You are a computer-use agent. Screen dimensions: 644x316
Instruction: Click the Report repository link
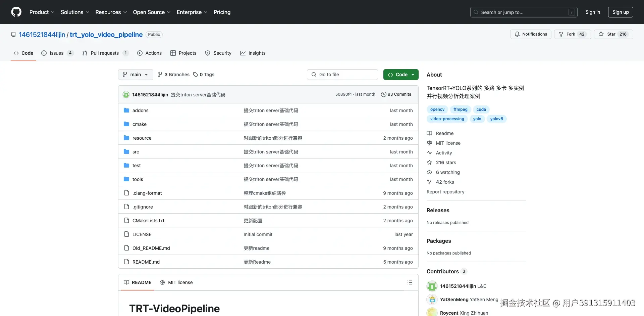[445, 192]
